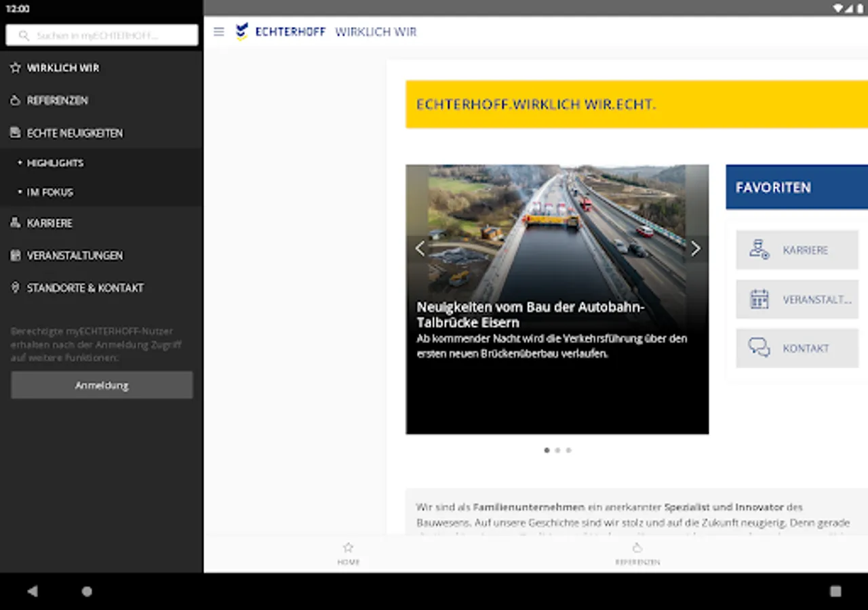The height and width of the screenshot is (610, 868).
Task: Click the Anmeldung login button
Action: pyautogui.click(x=102, y=385)
